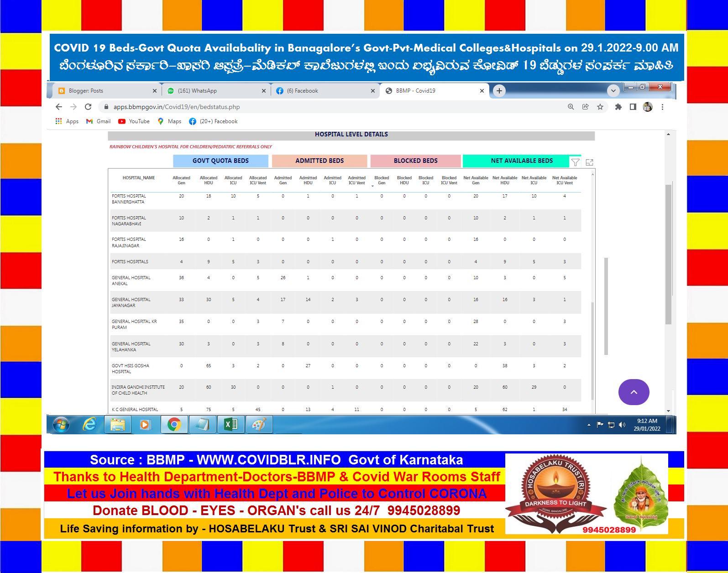Open the Maps bookmark

(169, 121)
